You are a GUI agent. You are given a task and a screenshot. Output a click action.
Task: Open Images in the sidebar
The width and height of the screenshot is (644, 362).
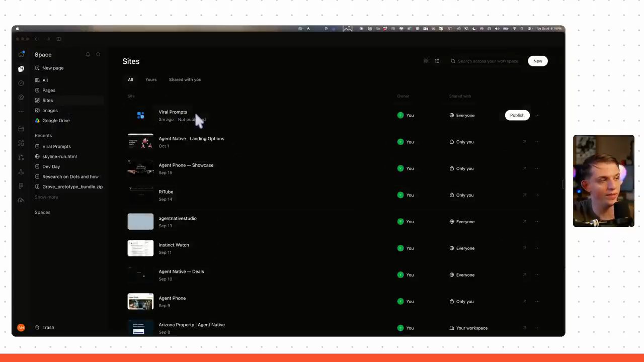pyautogui.click(x=50, y=111)
